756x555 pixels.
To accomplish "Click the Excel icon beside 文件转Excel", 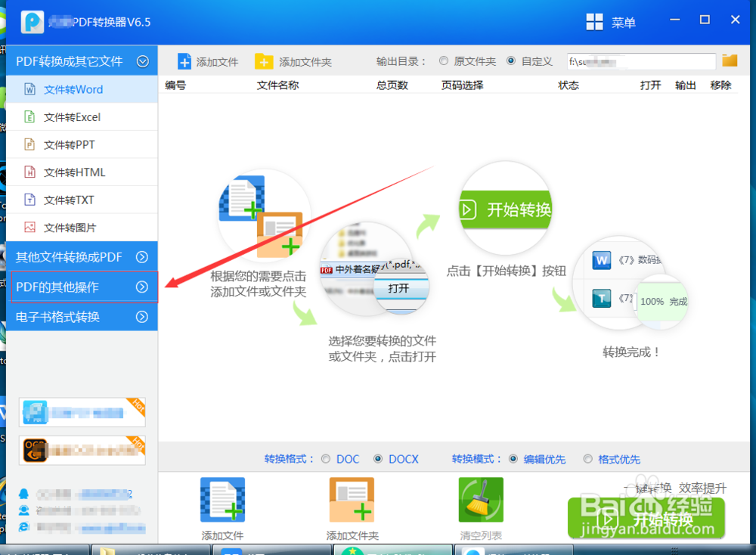I will click(x=30, y=116).
